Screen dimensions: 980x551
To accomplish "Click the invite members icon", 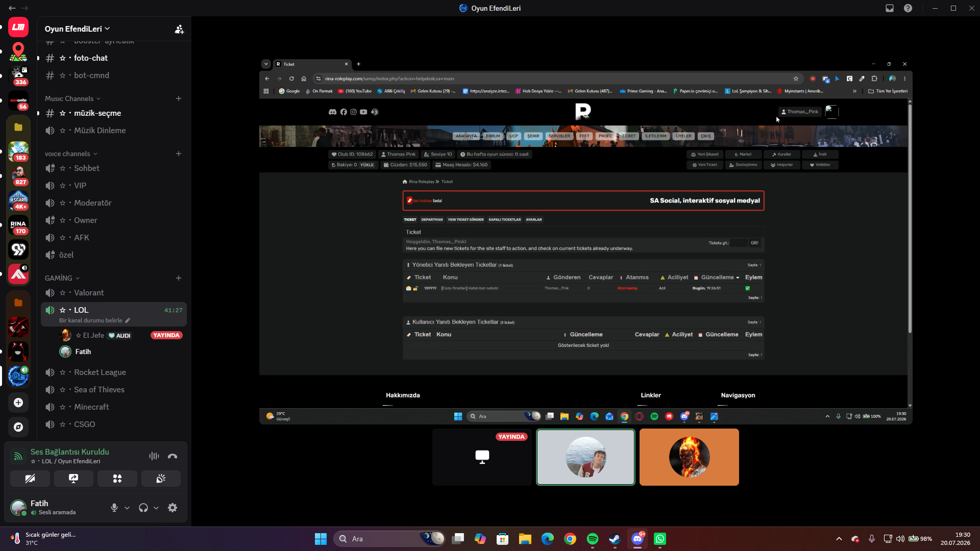I will [x=179, y=29].
